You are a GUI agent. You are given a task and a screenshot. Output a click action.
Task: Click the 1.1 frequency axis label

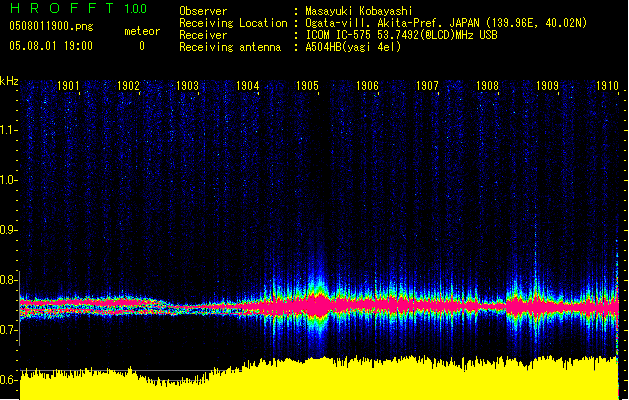pyautogui.click(x=9, y=130)
